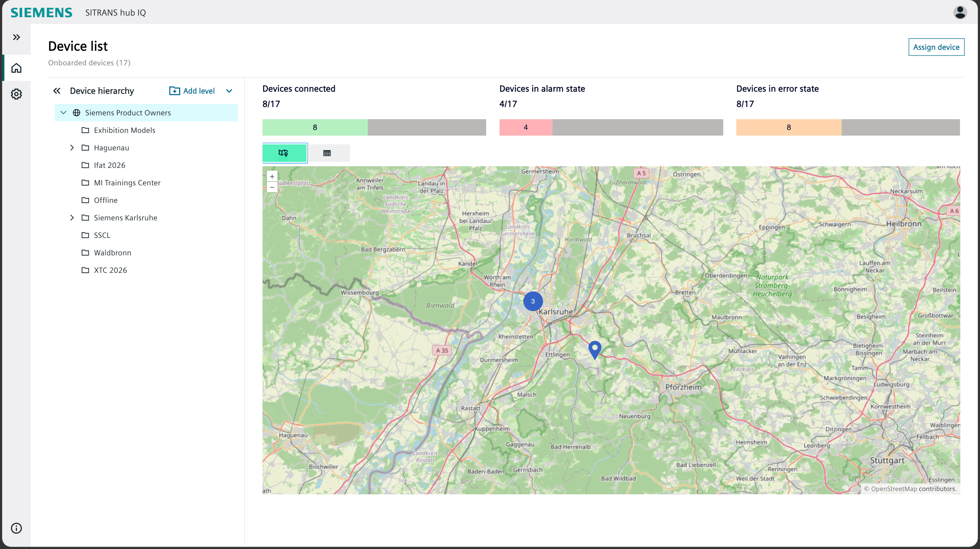The height and width of the screenshot is (549, 980).
Task: Click the SSCL folder icon
Action: point(85,235)
